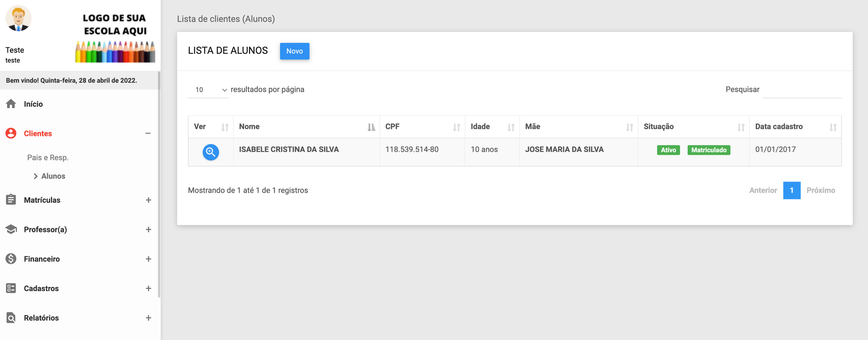Click the magnifier view icon for Isabele

tap(210, 152)
